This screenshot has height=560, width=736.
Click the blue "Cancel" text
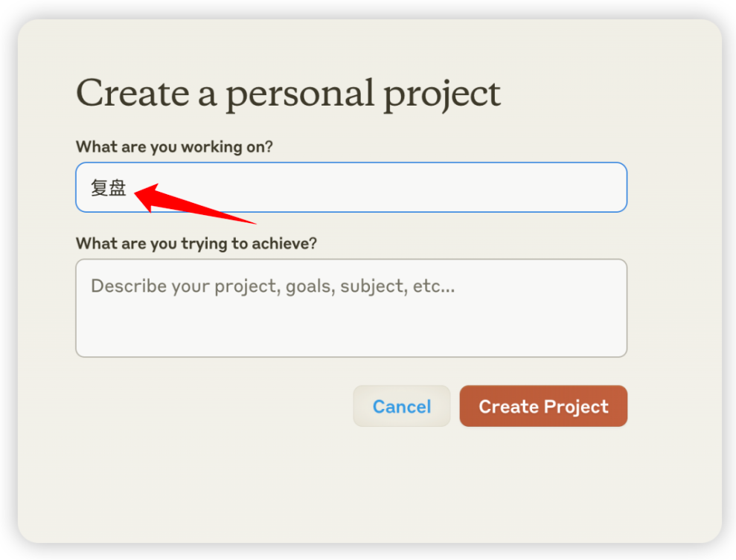(x=402, y=407)
